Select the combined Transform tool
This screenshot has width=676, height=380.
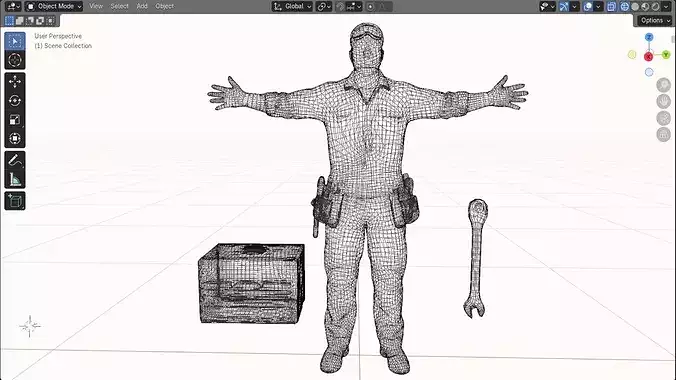[15, 138]
